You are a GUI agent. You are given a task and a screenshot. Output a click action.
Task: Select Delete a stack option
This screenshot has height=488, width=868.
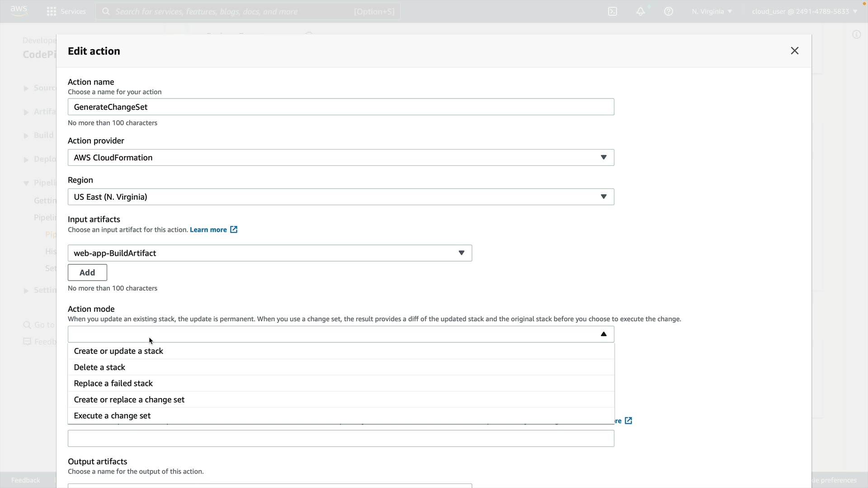99,367
